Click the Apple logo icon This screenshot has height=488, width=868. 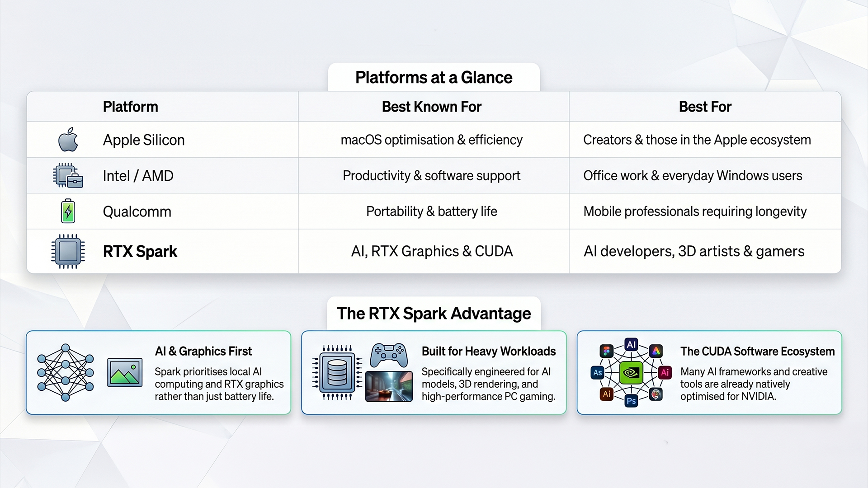coord(68,139)
